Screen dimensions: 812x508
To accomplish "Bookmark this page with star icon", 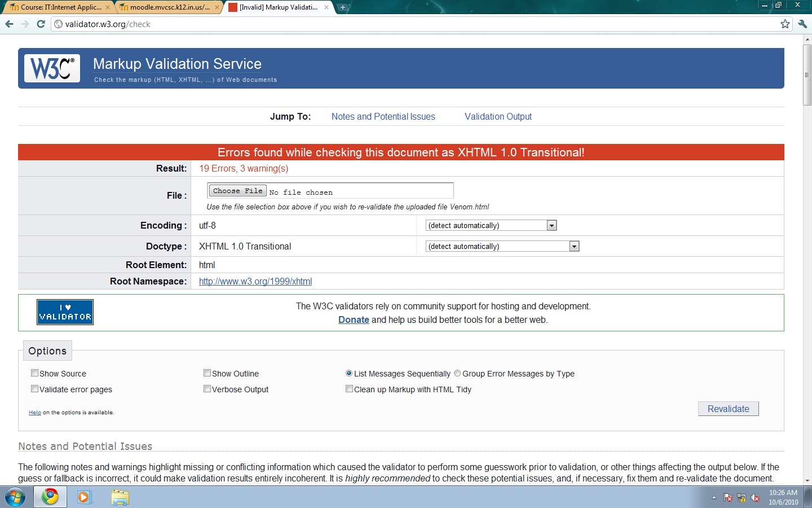I will [785, 24].
